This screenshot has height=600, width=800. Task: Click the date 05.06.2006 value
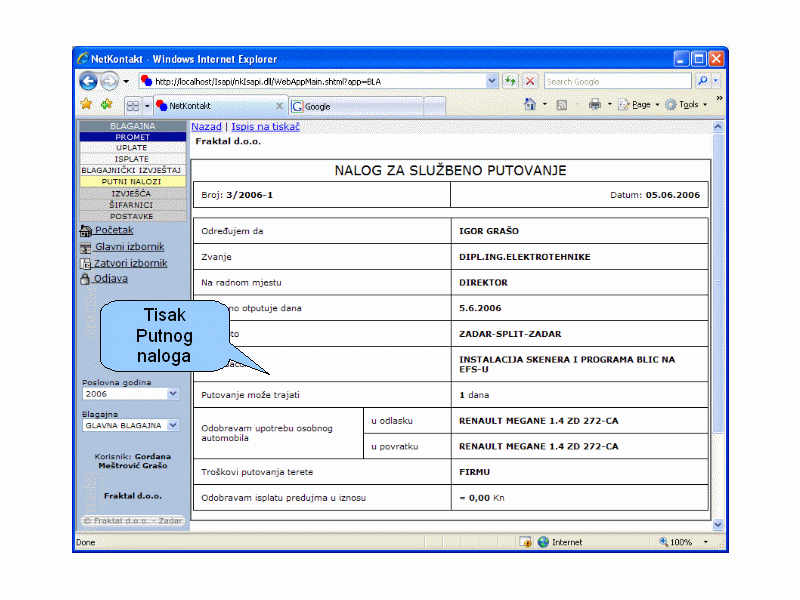coord(672,195)
